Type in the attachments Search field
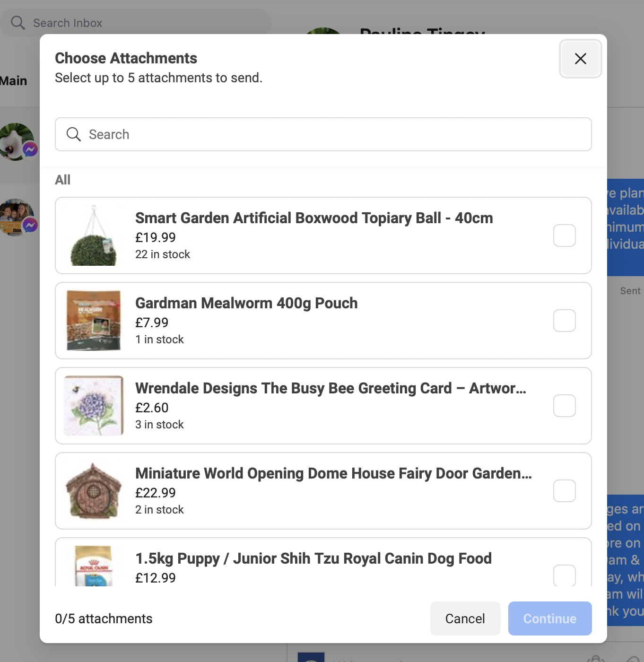This screenshot has width=644, height=662. click(331, 134)
